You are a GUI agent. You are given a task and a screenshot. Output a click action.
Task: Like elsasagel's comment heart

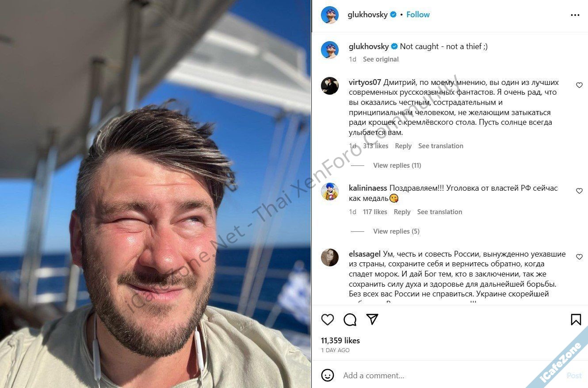(x=579, y=257)
